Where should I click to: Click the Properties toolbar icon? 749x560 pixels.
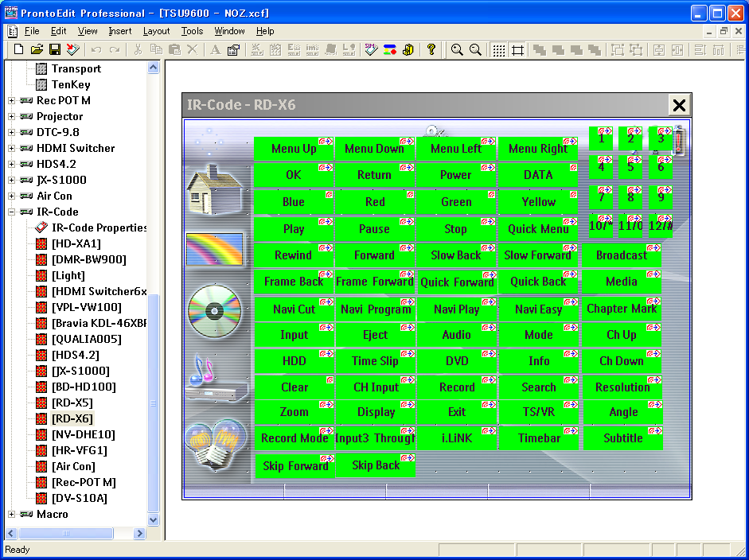(233, 49)
